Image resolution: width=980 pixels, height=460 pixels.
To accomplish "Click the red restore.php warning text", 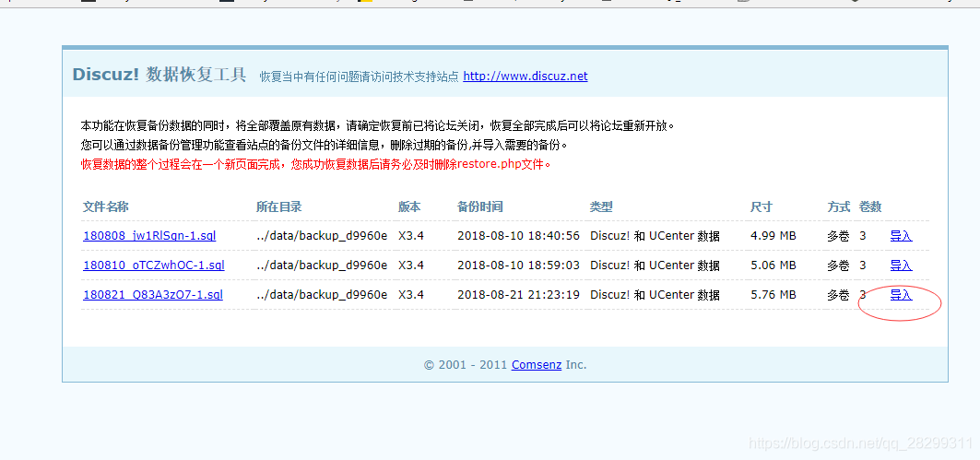I will click(316, 165).
